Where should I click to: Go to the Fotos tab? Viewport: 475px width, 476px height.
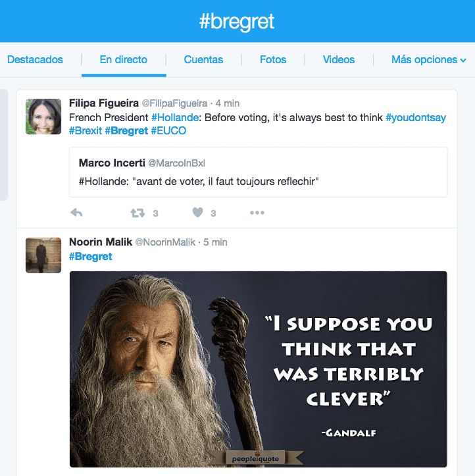click(x=273, y=60)
